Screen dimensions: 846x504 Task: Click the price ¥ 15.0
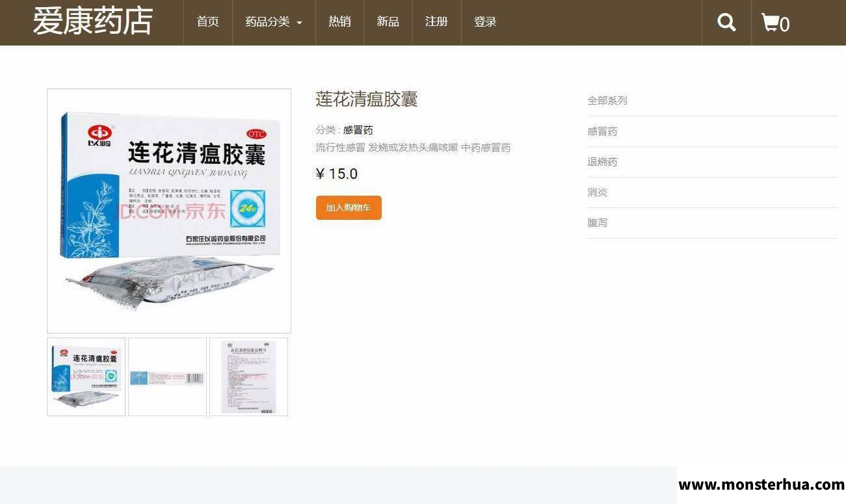(x=337, y=174)
